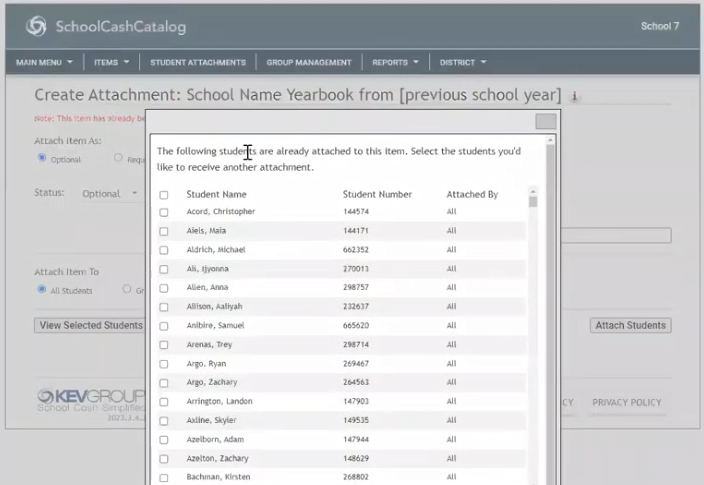Click the School 7 label in header
Image resolution: width=704 pixels, height=485 pixels.
[660, 26]
